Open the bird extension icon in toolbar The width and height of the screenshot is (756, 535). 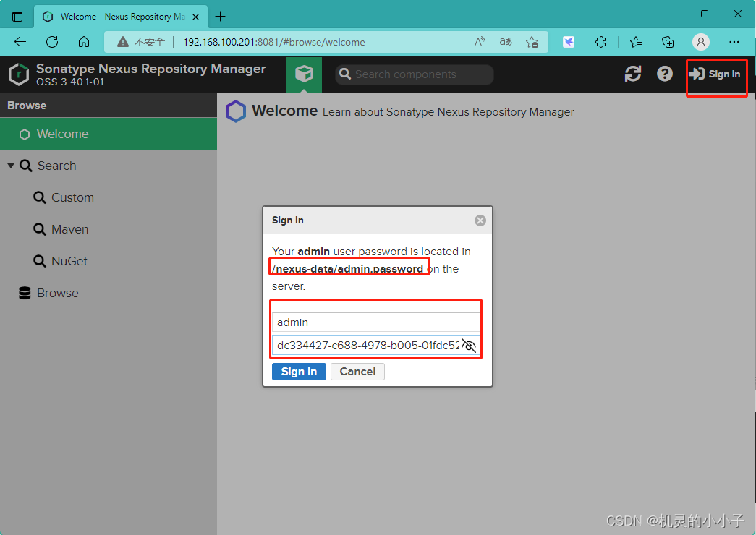coord(569,42)
